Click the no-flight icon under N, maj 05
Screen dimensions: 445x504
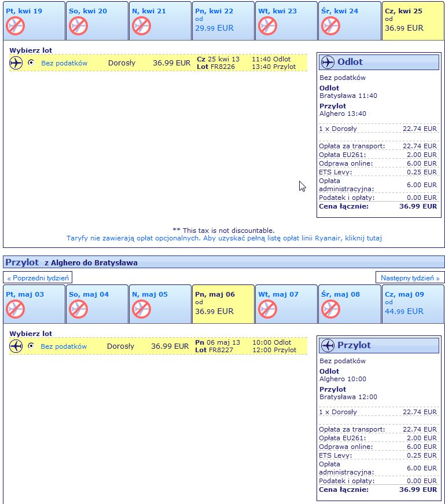click(x=141, y=309)
